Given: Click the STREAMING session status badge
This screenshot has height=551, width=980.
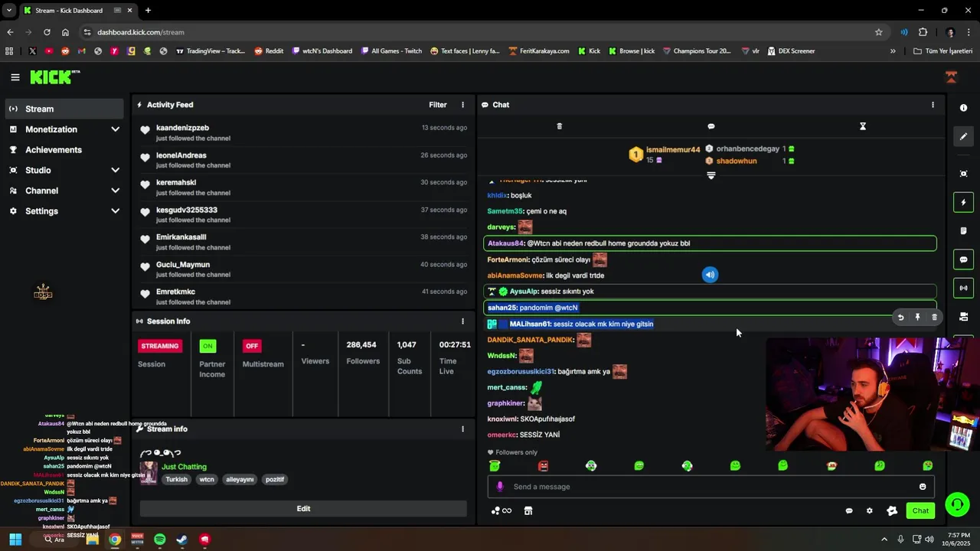Looking at the screenshot, I should point(160,346).
